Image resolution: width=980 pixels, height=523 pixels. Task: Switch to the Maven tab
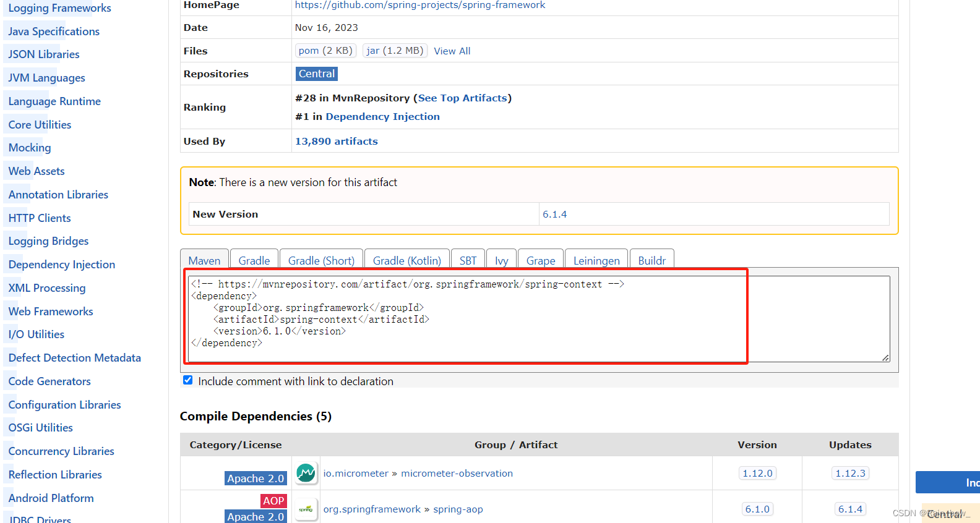click(x=204, y=260)
